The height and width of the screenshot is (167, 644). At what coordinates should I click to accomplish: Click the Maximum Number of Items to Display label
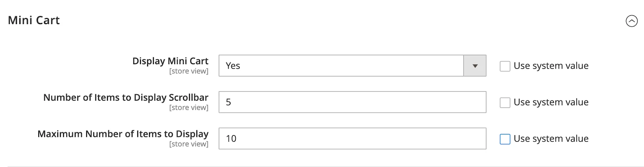click(x=123, y=134)
